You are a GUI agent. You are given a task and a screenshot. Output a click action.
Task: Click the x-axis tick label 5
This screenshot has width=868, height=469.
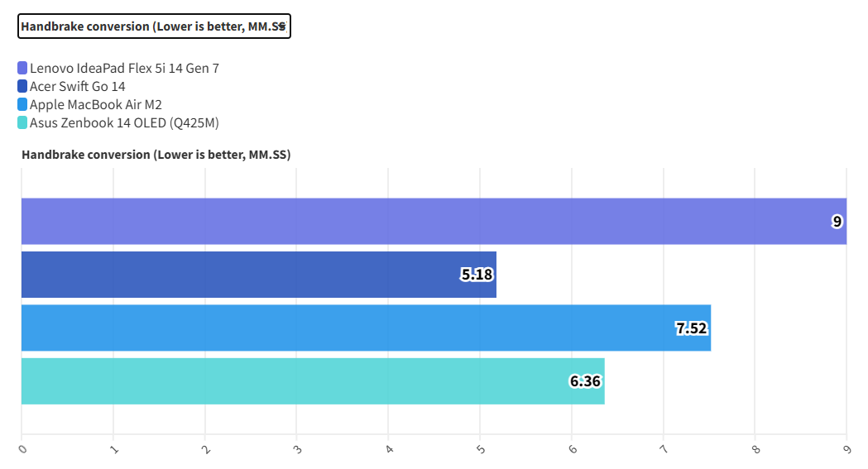(481, 449)
